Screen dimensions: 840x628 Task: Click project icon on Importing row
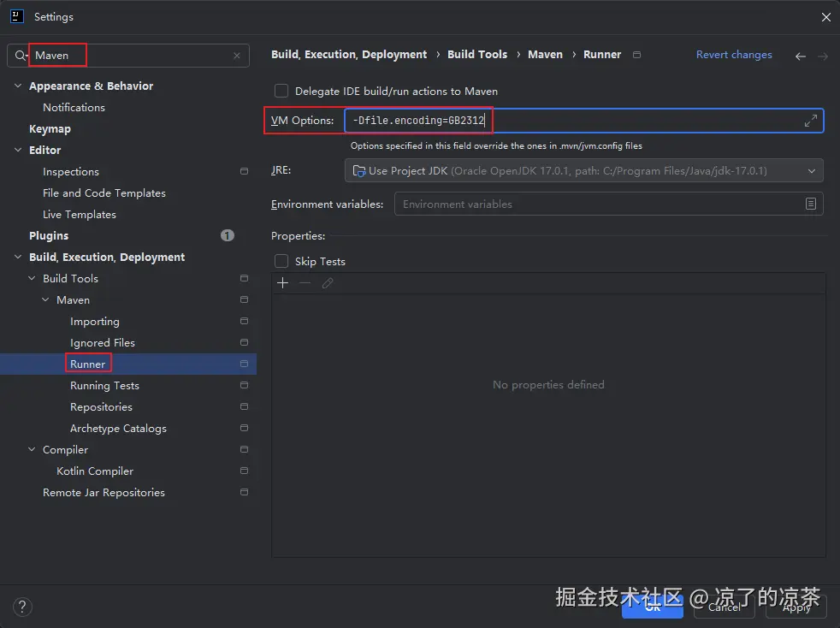tap(245, 321)
